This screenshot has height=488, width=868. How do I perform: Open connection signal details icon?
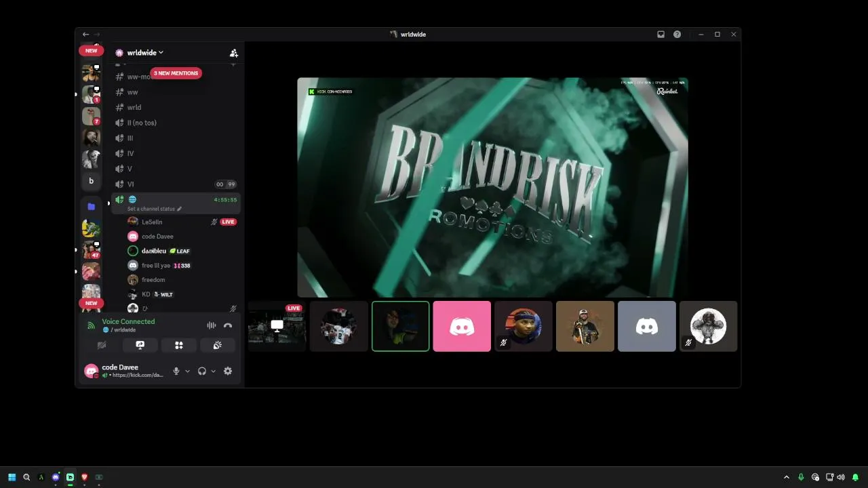(91, 325)
